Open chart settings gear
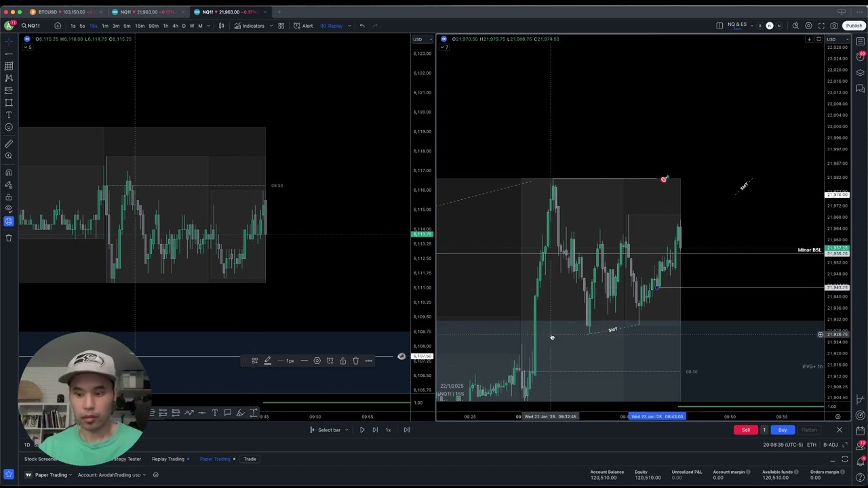Image resolution: width=868 pixels, height=488 pixels. [x=808, y=26]
